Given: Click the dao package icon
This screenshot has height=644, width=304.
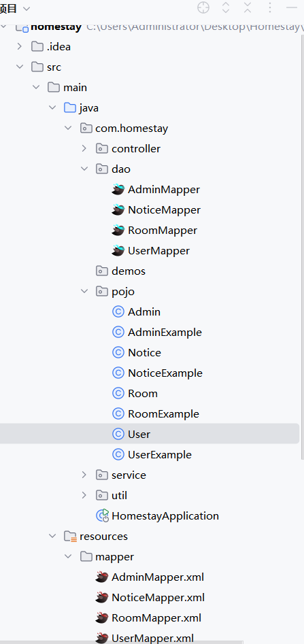Looking at the screenshot, I should pos(102,169).
